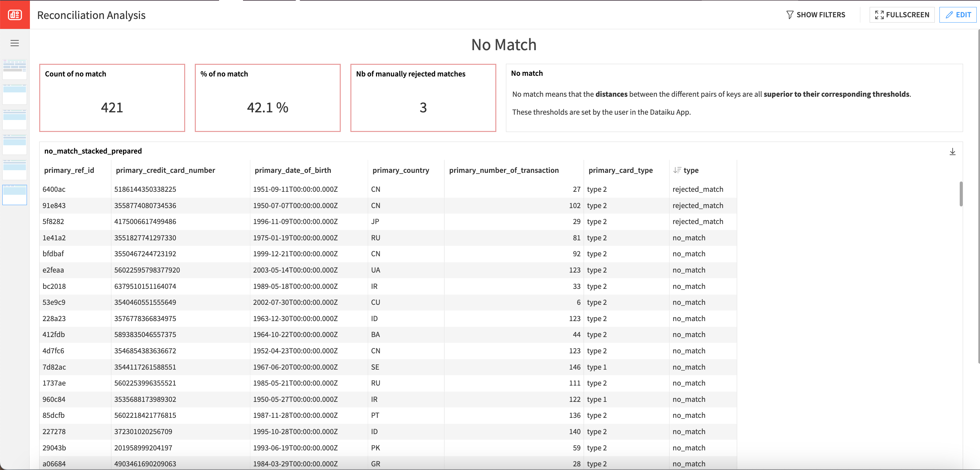Select ref id cell bfdbaf
Screen dimensions: 980x470
[53, 254]
